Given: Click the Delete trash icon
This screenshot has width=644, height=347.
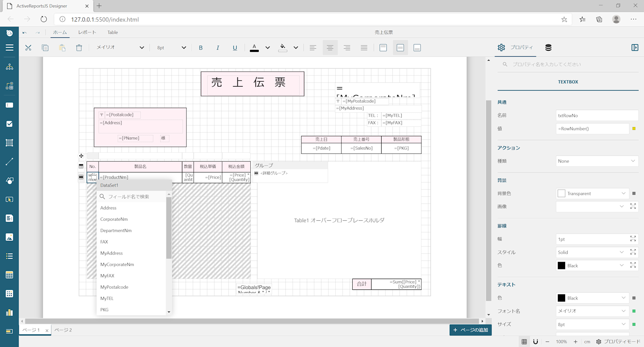Looking at the screenshot, I should point(79,48).
